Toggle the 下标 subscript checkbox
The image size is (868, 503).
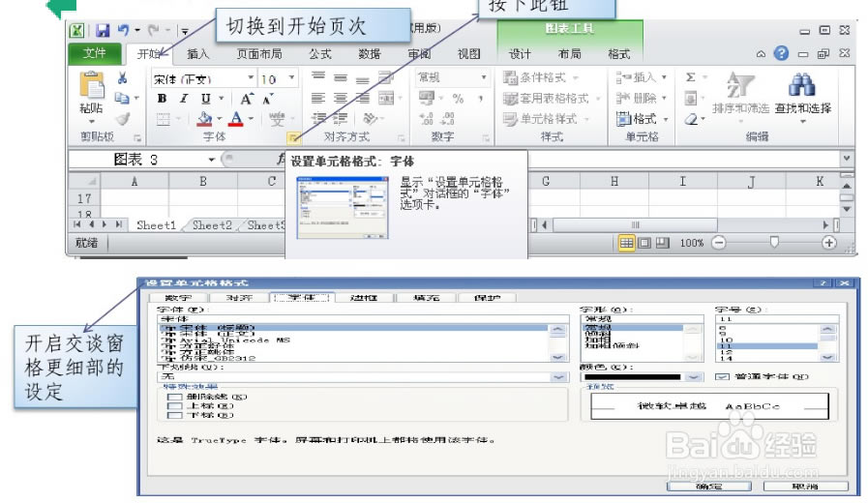tap(174, 415)
